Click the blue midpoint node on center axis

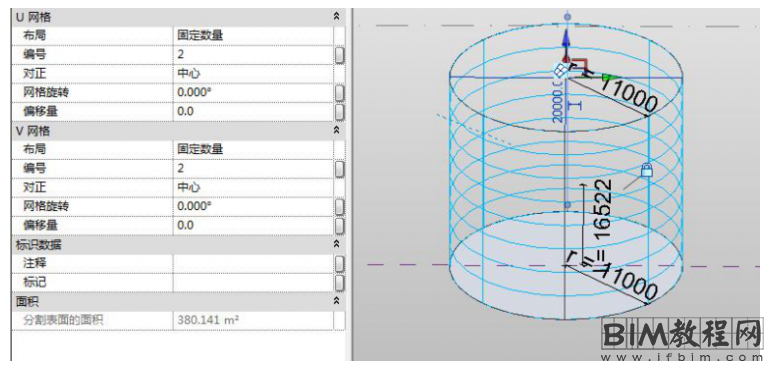point(567,205)
